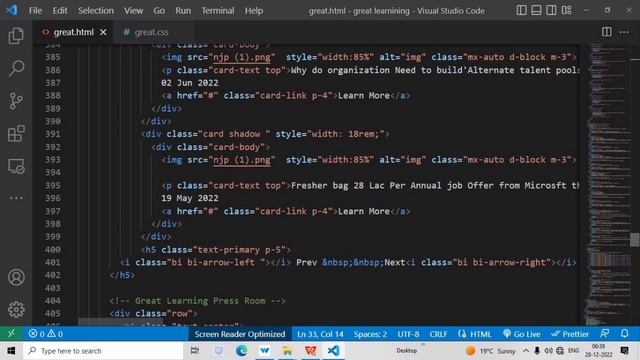Open Task View on taskbar

click(x=195, y=351)
